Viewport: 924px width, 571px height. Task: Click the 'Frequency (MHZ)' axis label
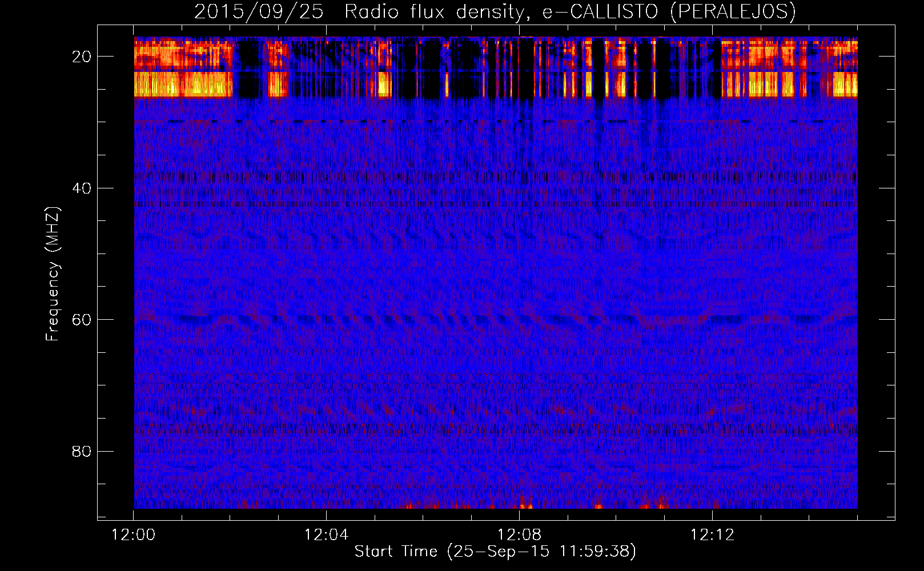(x=53, y=274)
